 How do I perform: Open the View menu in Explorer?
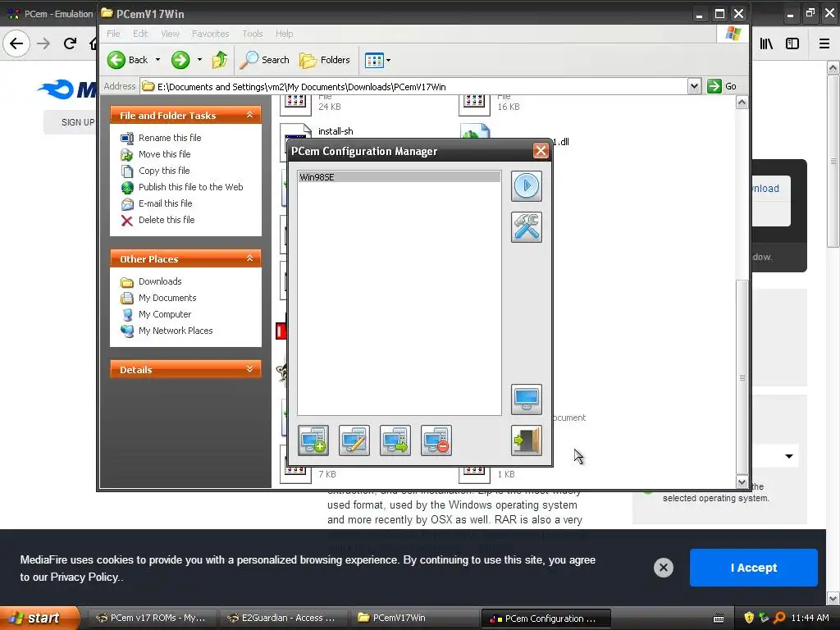click(170, 34)
